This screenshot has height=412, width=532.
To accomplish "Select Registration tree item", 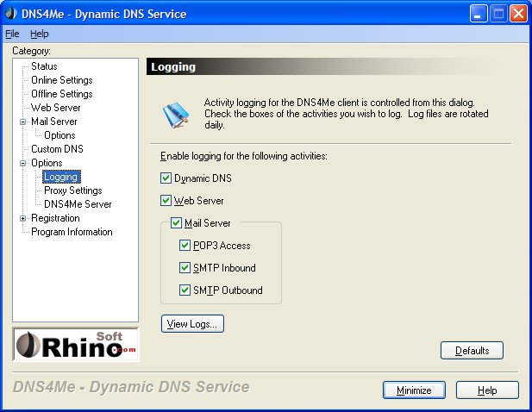I will point(55,218).
